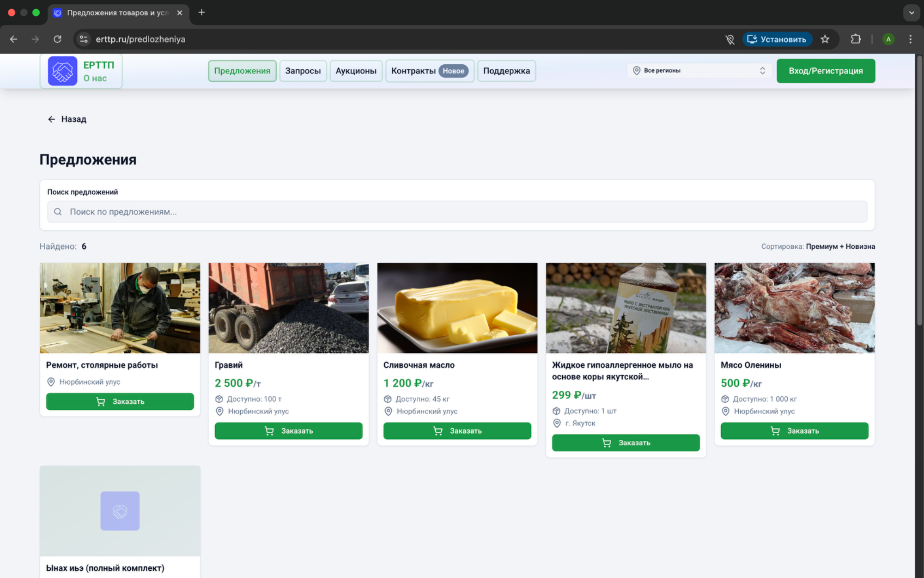Click the back arrow next to Назад

click(51, 119)
